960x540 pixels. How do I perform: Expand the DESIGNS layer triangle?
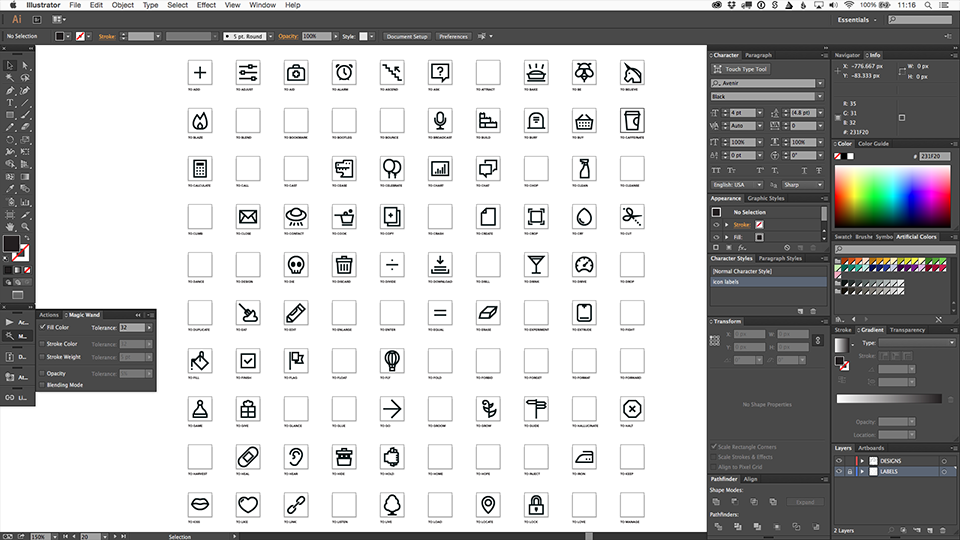[862, 461]
